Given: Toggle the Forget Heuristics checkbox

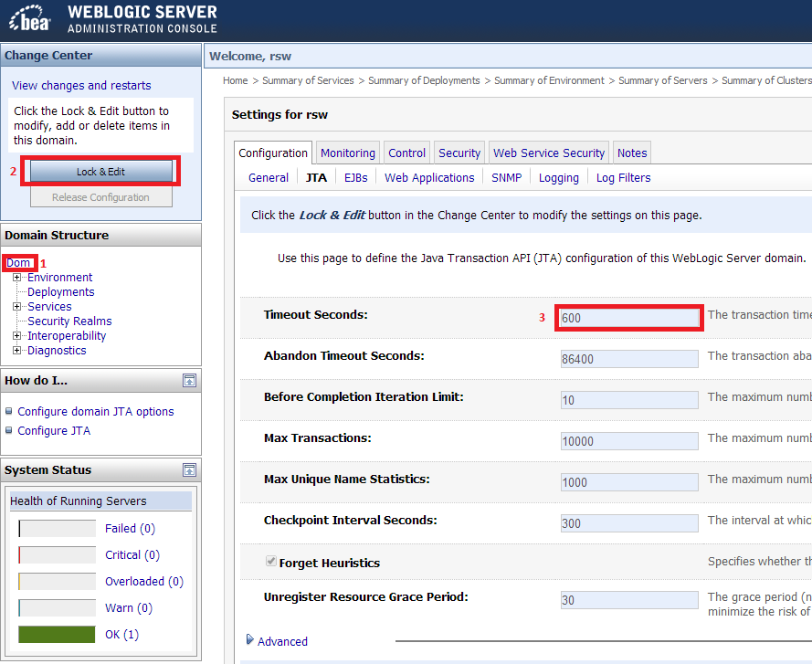Looking at the screenshot, I should (x=271, y=562).
